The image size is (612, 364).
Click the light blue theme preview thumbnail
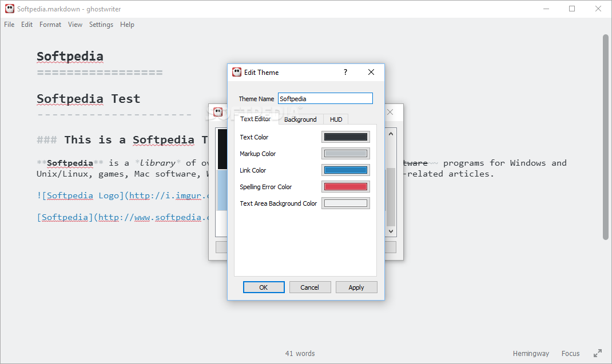pyautogui.click(x=222, y=190)
